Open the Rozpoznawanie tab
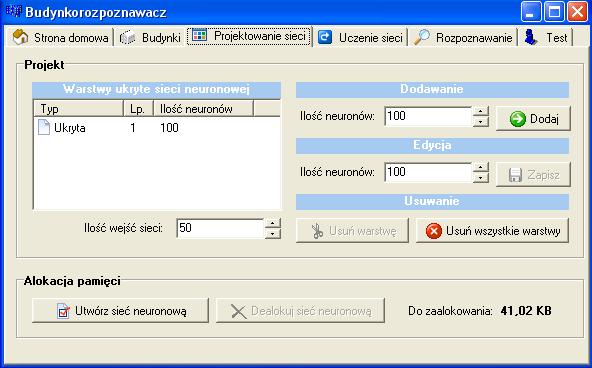The height and width of the screenshot is (368, 592). point(463,37)
